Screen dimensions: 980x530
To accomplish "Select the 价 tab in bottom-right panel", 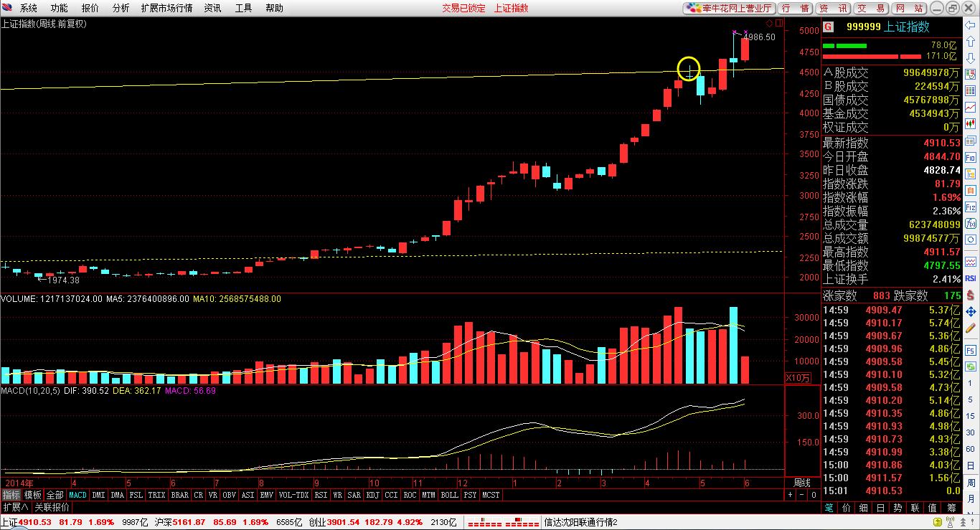I will (847, 507).
